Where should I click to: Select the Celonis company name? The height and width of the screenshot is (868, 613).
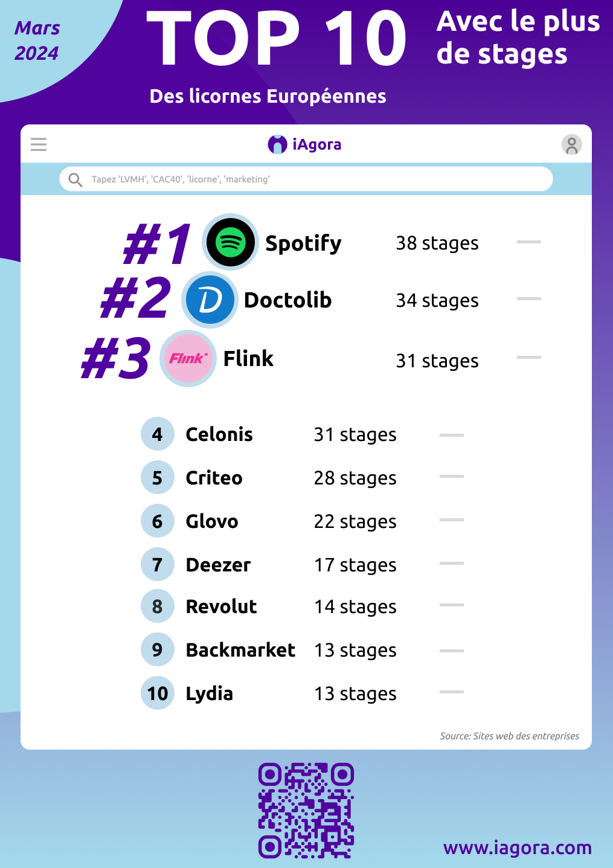point(219,434)
